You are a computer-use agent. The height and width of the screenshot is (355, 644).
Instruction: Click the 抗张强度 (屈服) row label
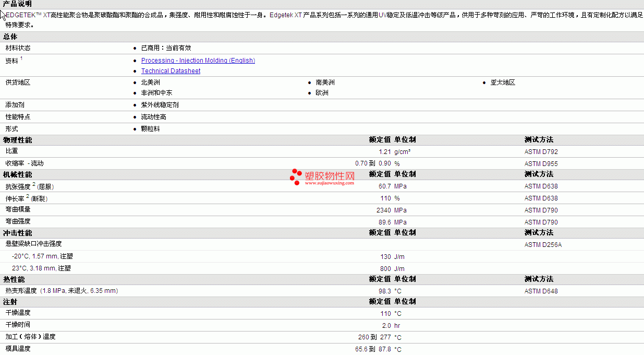click(30, 186)
